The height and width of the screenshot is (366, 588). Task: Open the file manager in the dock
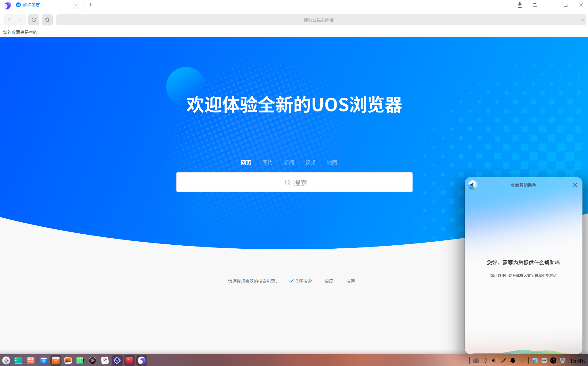coord(44,360)
